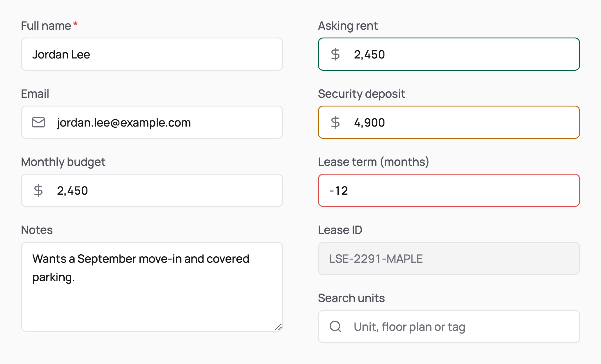Click the Security deposit label
This screenshot has width=601, height=364.
click(361, 94)
